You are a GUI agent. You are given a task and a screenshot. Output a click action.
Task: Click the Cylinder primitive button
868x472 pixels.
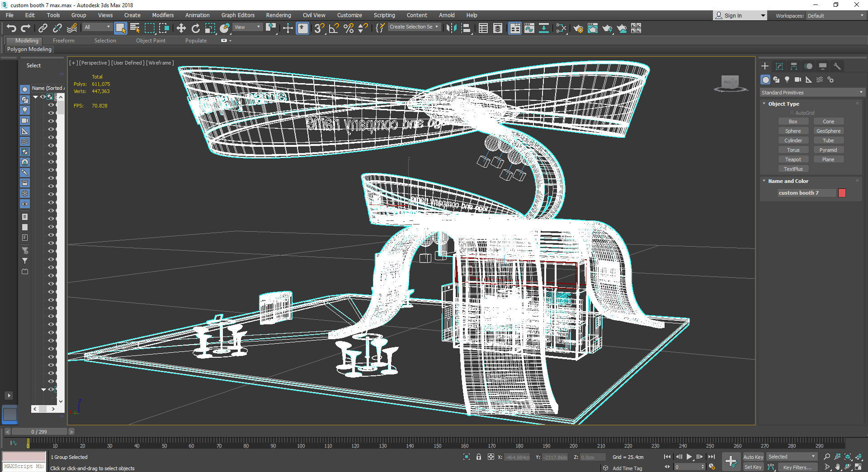click(793, 140)
